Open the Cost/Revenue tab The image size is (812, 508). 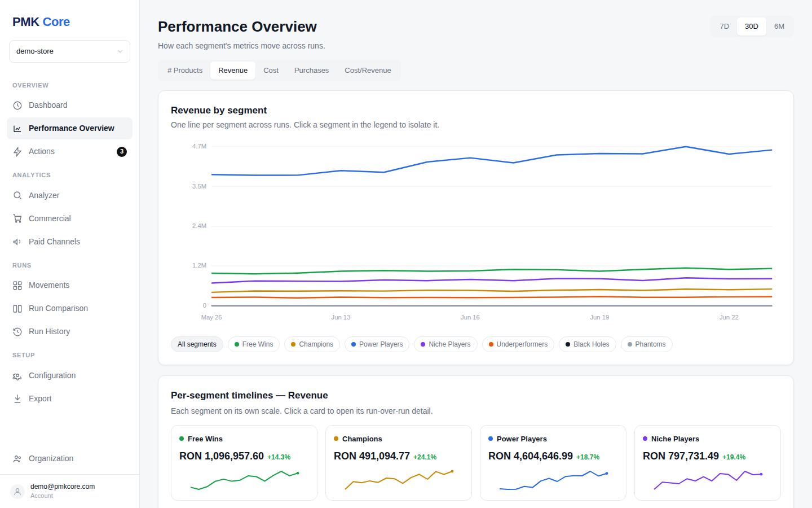point(368,71)
